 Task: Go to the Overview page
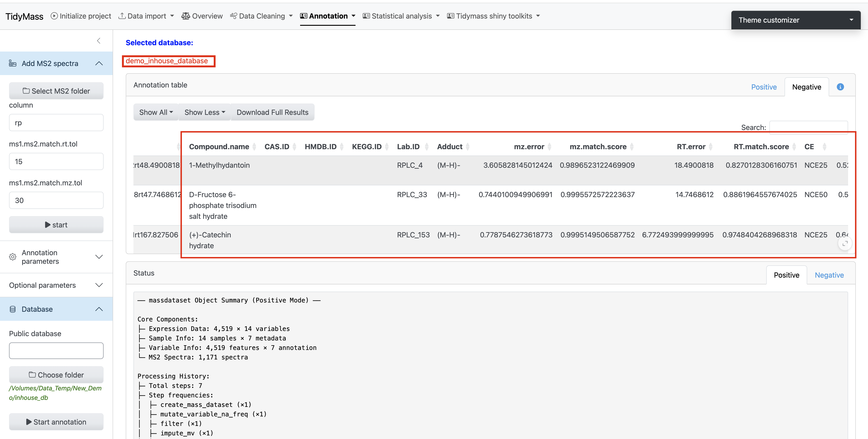point(202,16)
